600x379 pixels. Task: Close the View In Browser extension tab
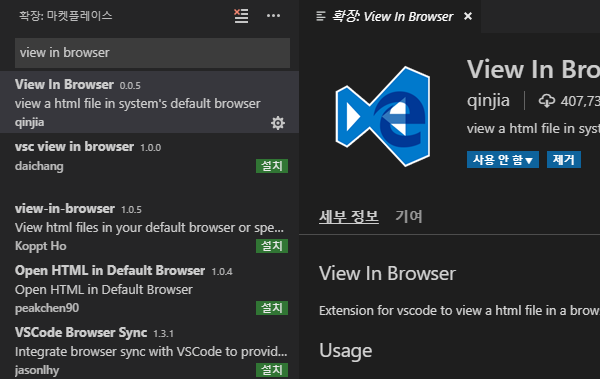coord(468,16)
